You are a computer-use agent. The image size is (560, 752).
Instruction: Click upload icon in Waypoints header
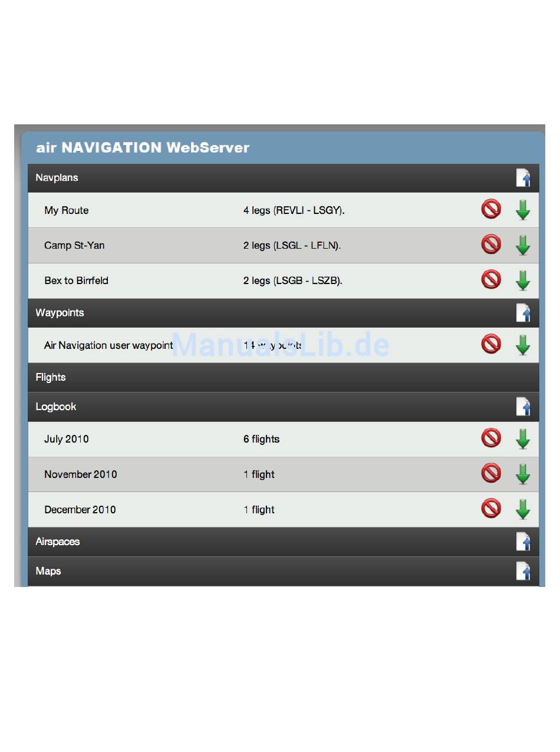[523, 313]
